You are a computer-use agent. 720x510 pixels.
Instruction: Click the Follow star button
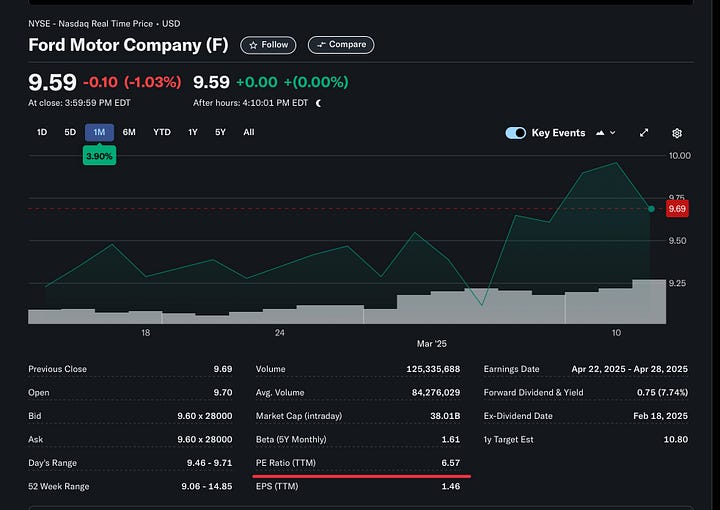(x=268, y=45)
